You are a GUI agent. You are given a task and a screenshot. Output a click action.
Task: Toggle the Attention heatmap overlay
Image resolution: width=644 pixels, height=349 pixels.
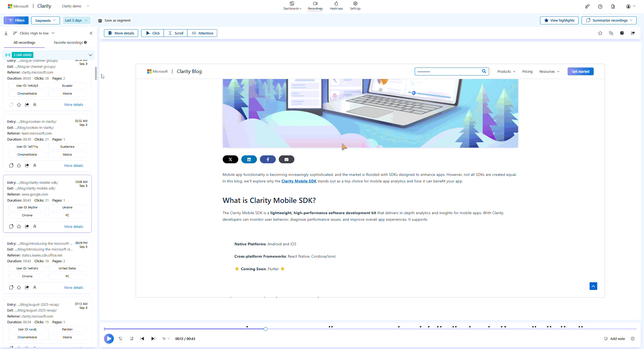tap(202, 33)
